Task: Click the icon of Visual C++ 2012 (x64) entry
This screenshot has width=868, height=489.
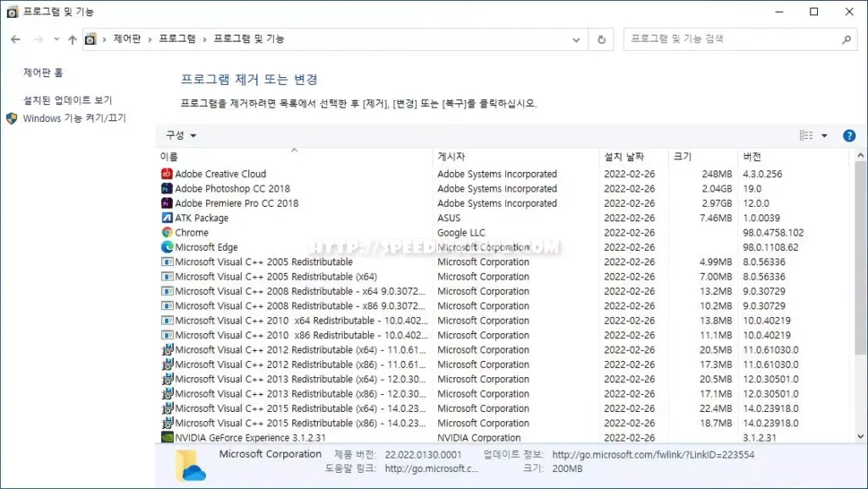Action: point(167,350)
